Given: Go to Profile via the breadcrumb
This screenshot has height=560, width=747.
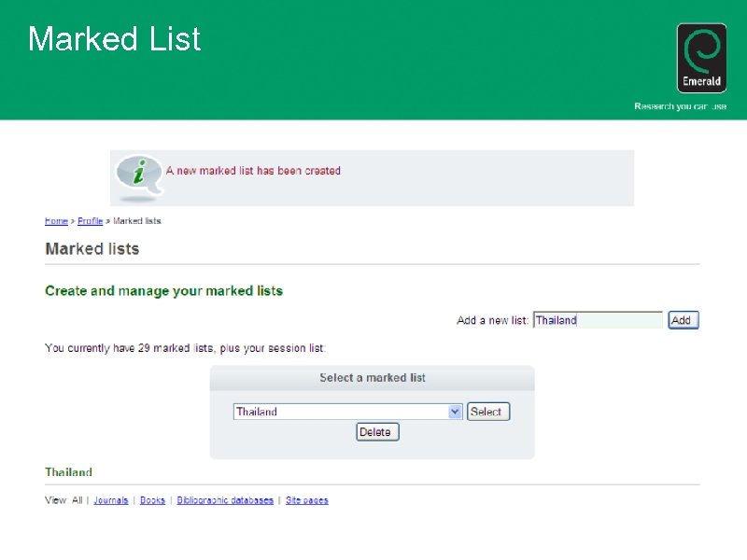Looking at the screenshot, I should tap(91, 220).
